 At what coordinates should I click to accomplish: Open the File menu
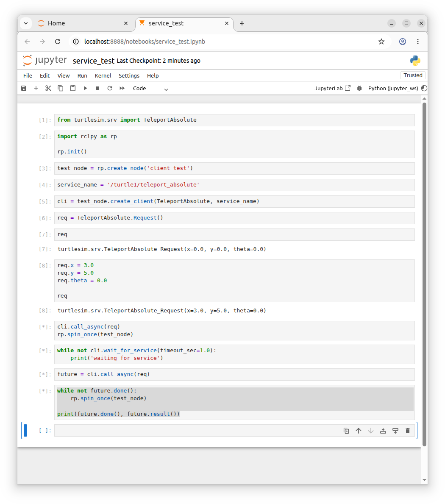coord(28,75)
